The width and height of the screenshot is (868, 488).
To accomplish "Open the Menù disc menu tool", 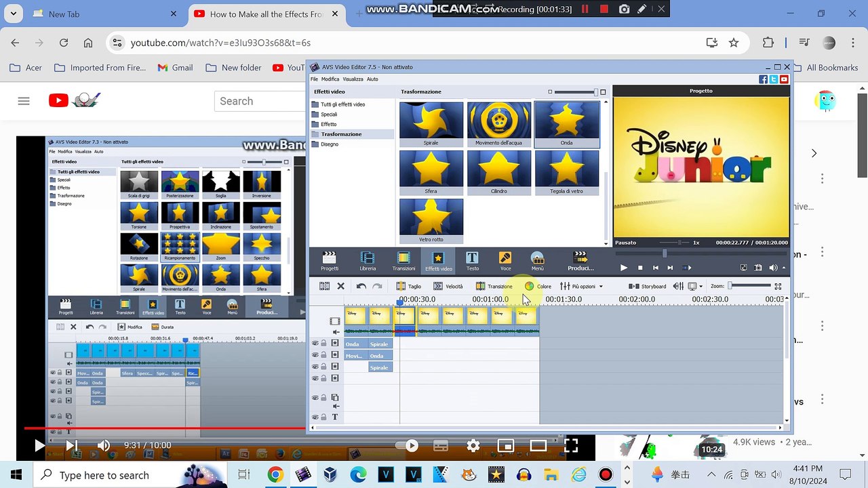I will (x=538, y=261).
